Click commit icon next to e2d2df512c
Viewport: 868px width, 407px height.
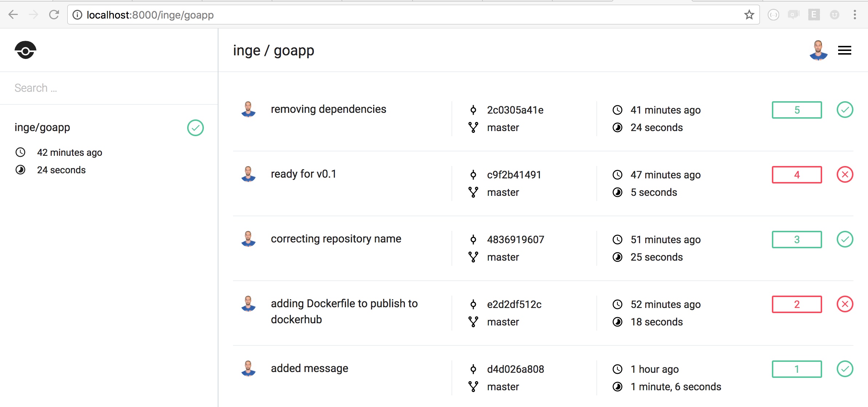coord(473,304)
